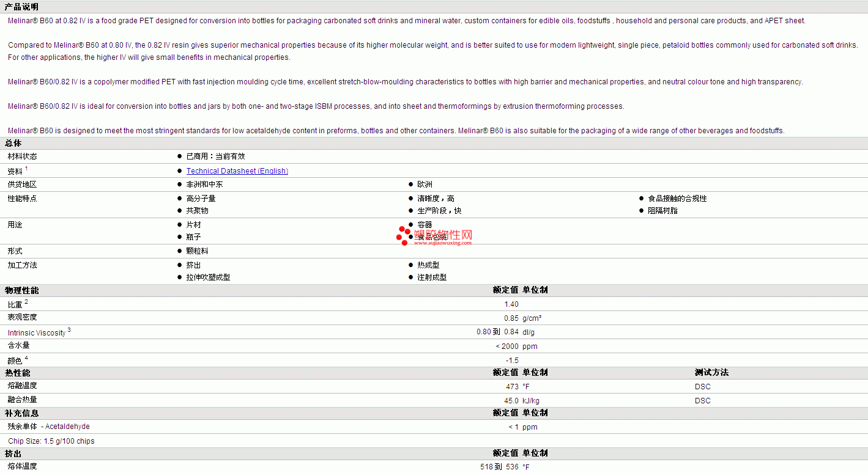Select the 欧洲 region entry
This screenshot has width=868, height=473.
point(425,185)
